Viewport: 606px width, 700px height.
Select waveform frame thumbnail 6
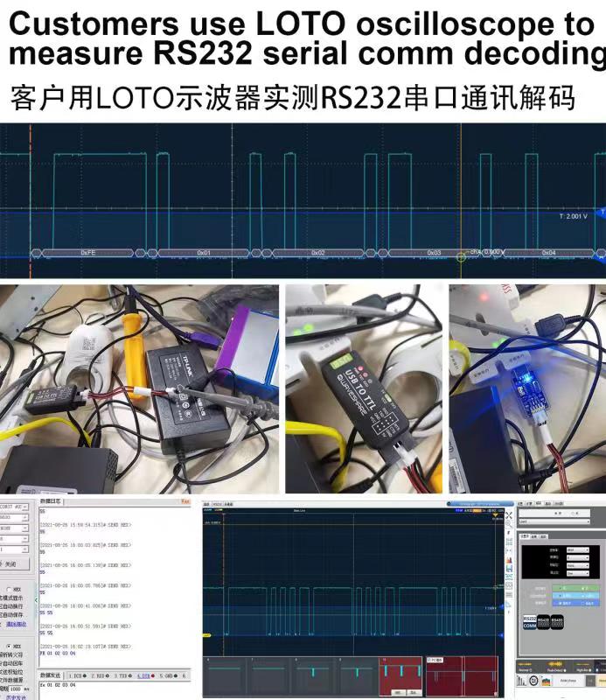(x=225, y=676)
